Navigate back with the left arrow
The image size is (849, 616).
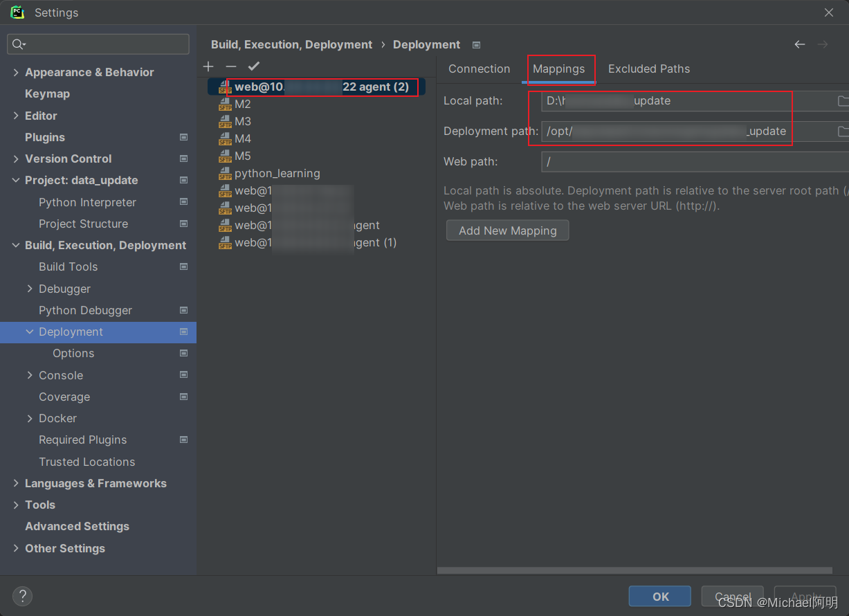(x=800, y=44)
